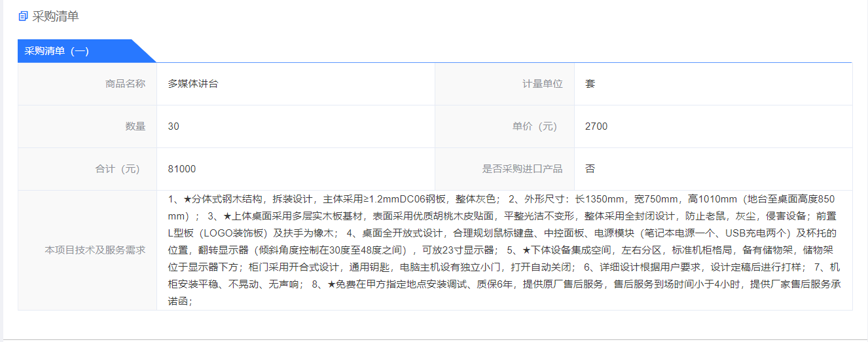Select the 否 import product value
Screen dimensions: 868x342
(590, 169)
